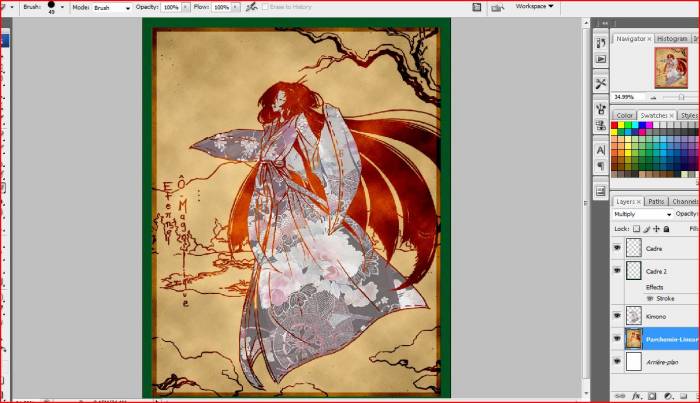Click the Navigator preview thumbnail
Screen dimensions: 700x403
click(x=671, y=68)
